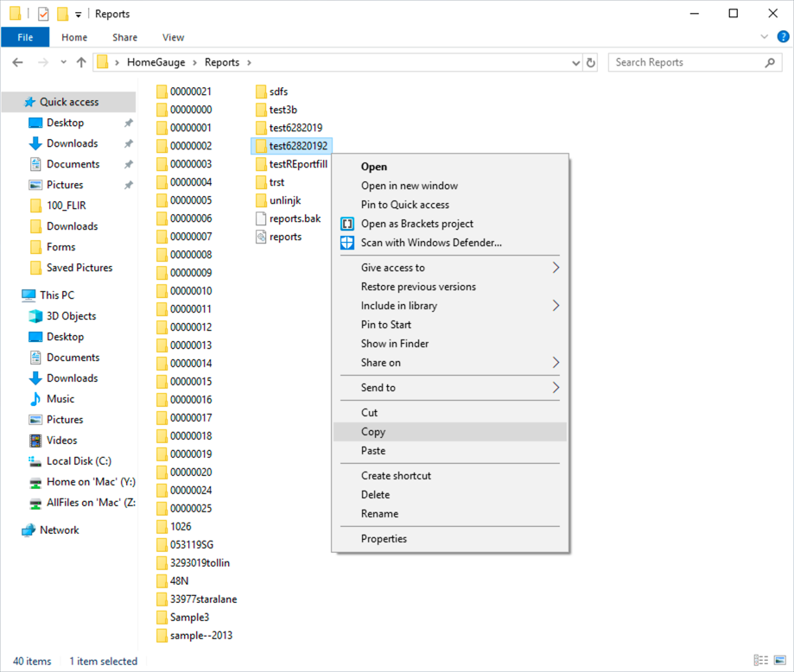Select the reports.bak file

point(289,219)
